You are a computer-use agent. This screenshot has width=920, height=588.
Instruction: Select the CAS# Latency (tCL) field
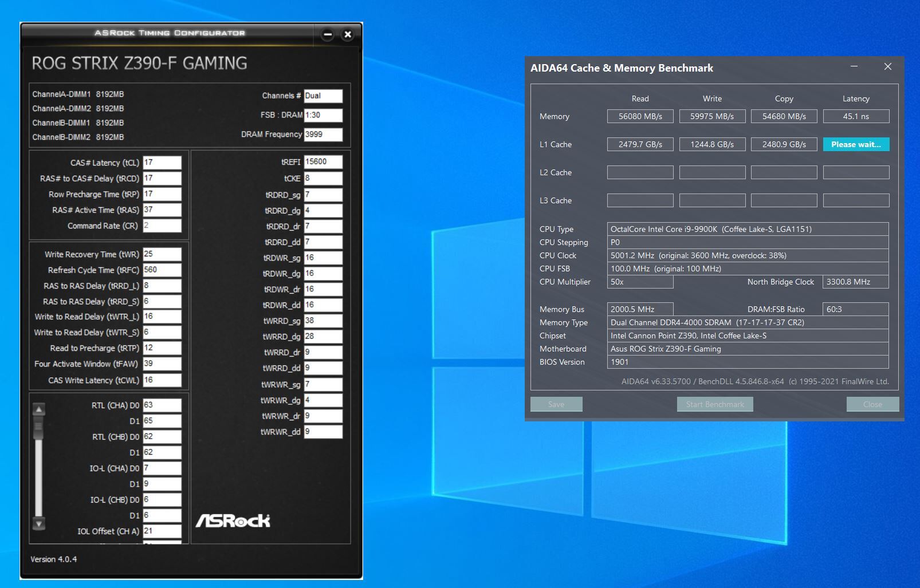coord(162,163)
